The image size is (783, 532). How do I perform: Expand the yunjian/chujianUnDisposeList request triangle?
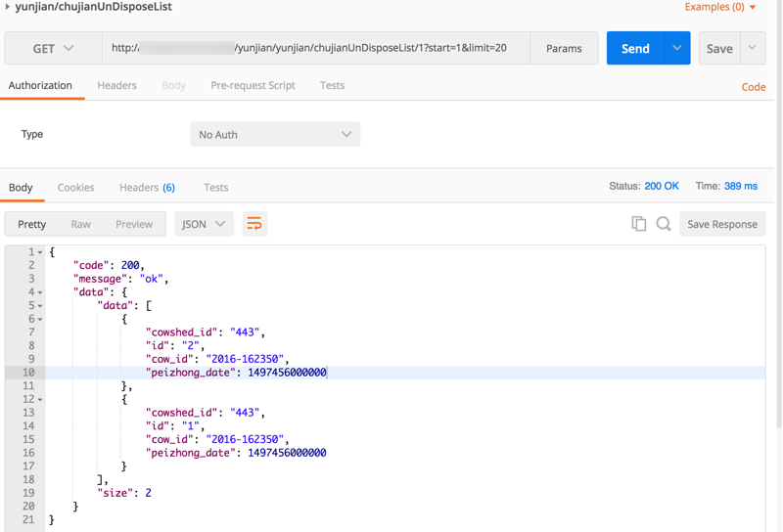pyautogui.click(x=8, y=7)
